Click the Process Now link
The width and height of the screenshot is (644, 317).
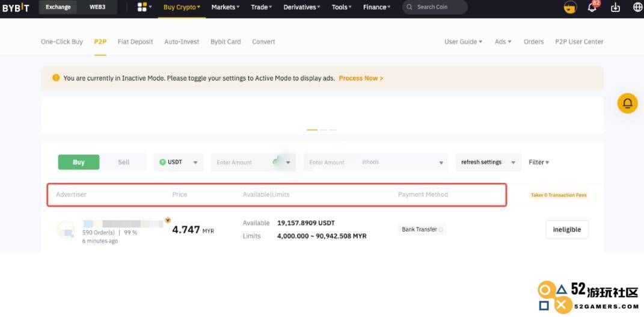(x=361, y=78)
